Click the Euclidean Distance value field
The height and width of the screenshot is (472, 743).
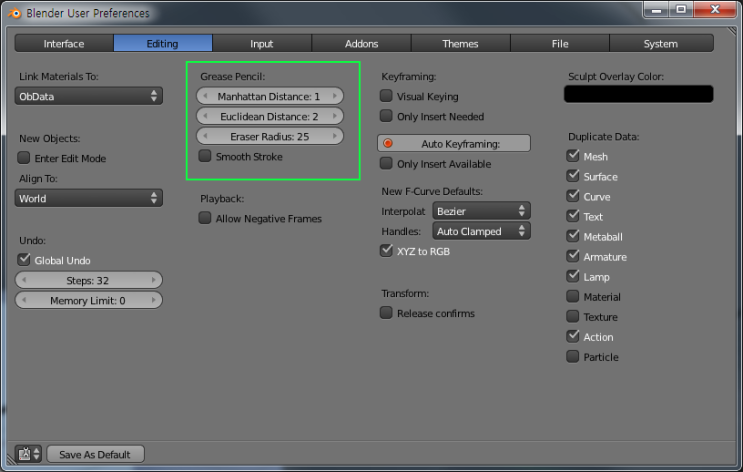[x=270, y=116]
